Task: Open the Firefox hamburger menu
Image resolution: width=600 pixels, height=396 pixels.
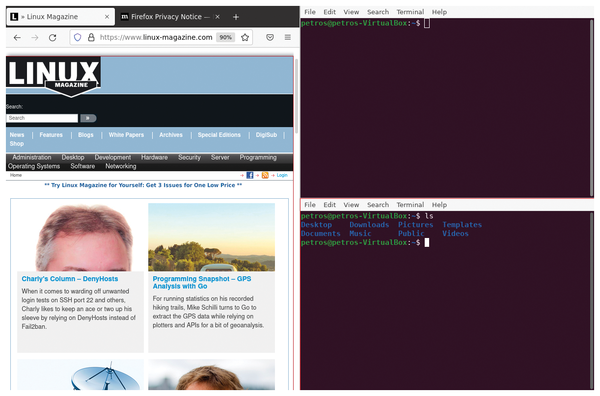Action: [x=288, y=37]
